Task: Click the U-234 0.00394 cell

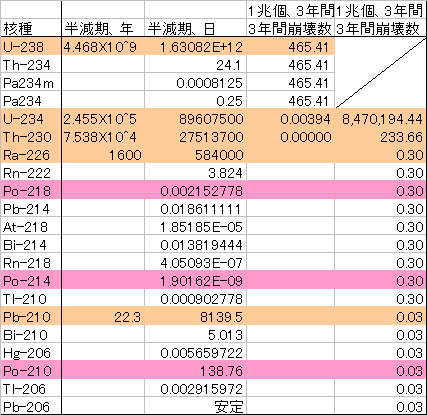Action: pyautogui.click(x=291, y=119)
